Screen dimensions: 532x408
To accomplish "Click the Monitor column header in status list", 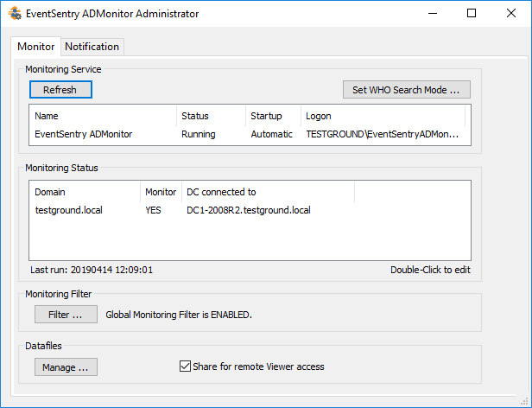I will (161, 192).
